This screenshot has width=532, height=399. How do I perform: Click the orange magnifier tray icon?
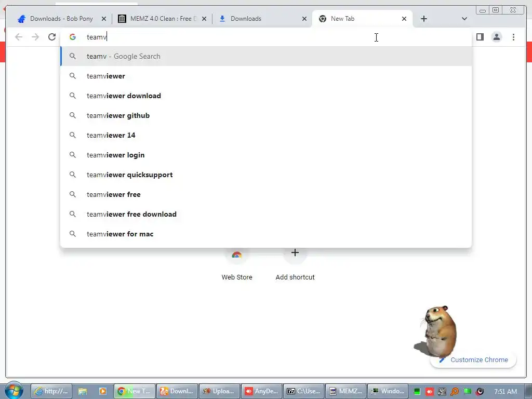pyautogui.click(x=455, y=392)
